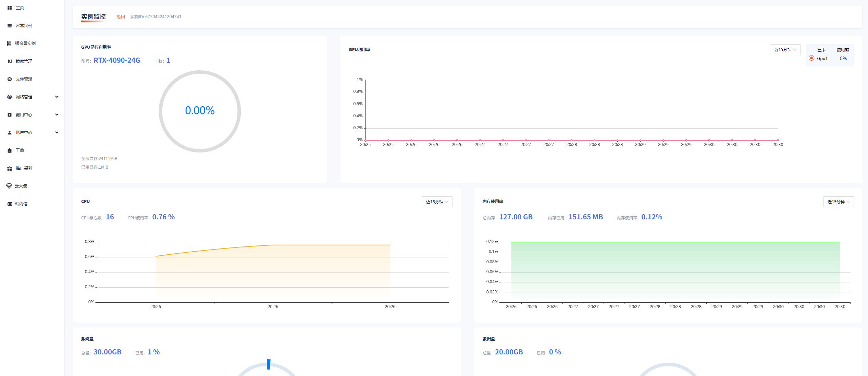Click the 站内信 envelope icon
This screenshot has width=868, height=376.
10,204
